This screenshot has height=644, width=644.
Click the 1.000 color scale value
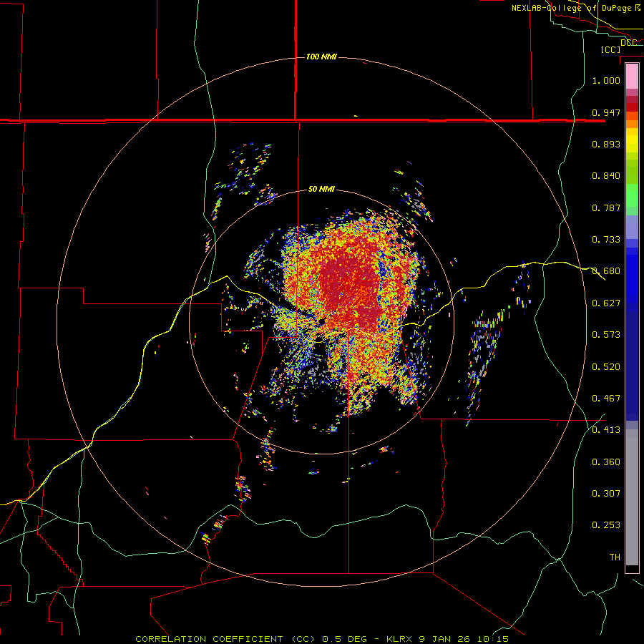coord(606,80)
